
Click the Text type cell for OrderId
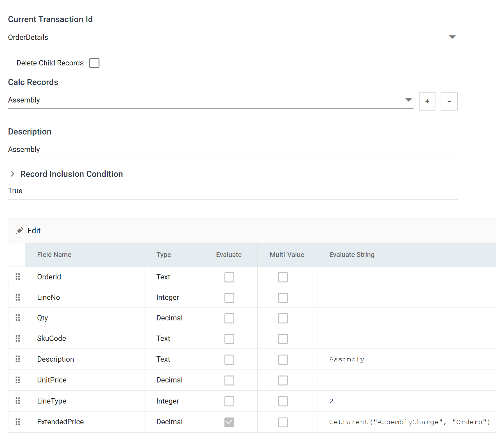[x=174, y=277]
